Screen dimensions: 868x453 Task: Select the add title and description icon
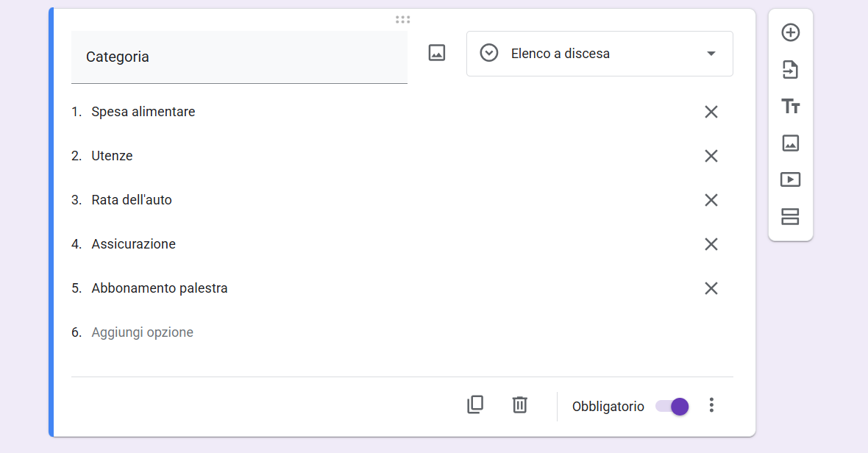click(790, 106)
